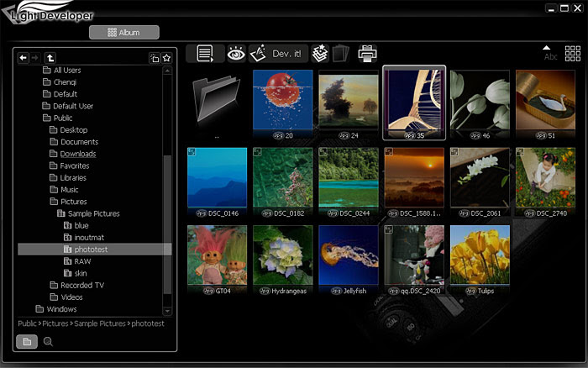Click the printer icon
Screen dimensions: 588x368
(368, 54)
